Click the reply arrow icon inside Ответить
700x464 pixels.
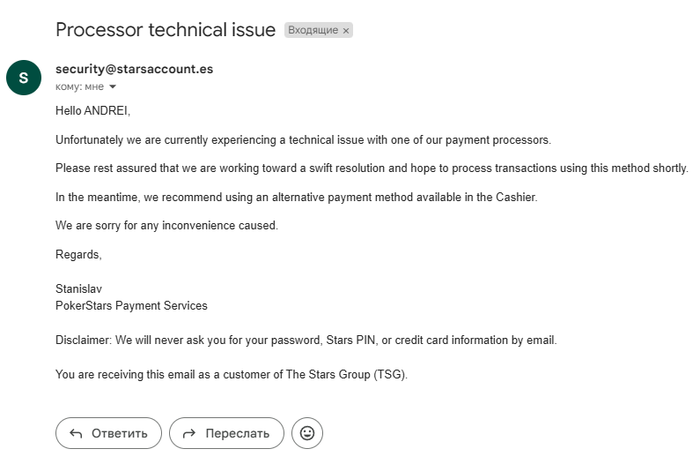click(x=76, y=433)
